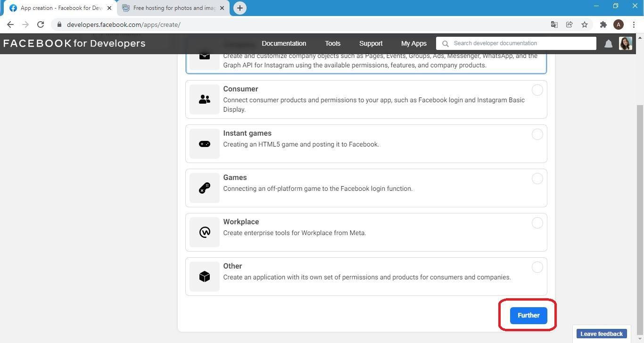The image size is (644, 343).
Task: Minimize the Chrome window
Action: 596,6
